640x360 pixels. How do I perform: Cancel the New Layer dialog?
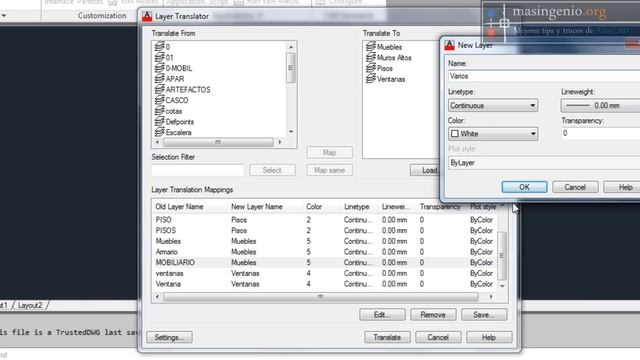coord(575,187)
